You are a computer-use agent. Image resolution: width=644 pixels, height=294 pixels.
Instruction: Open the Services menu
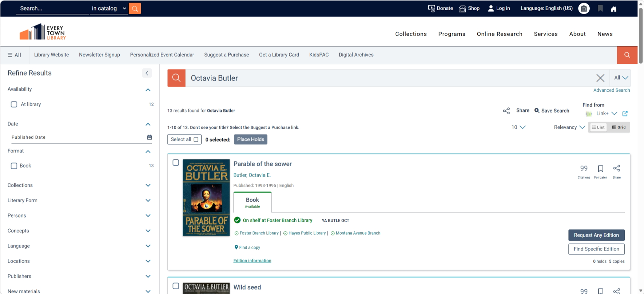[546, 34]
